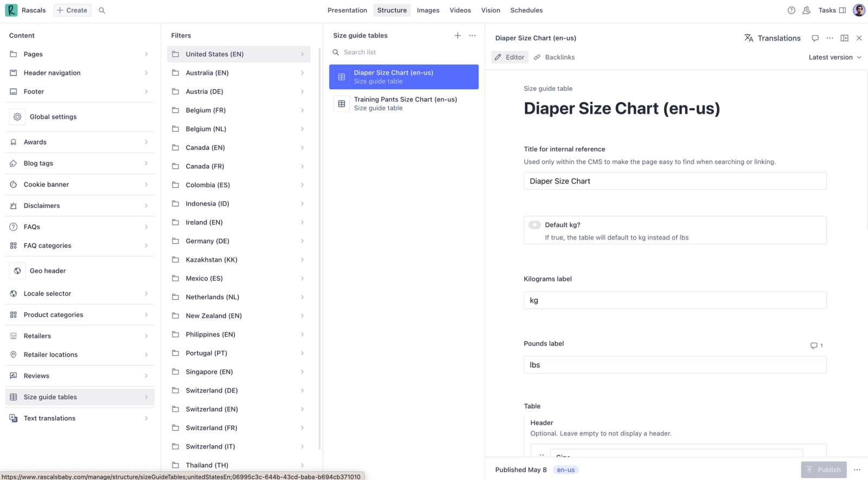Select Germany (DE) filter folder
868x480 pixels.
pos(239,241)
